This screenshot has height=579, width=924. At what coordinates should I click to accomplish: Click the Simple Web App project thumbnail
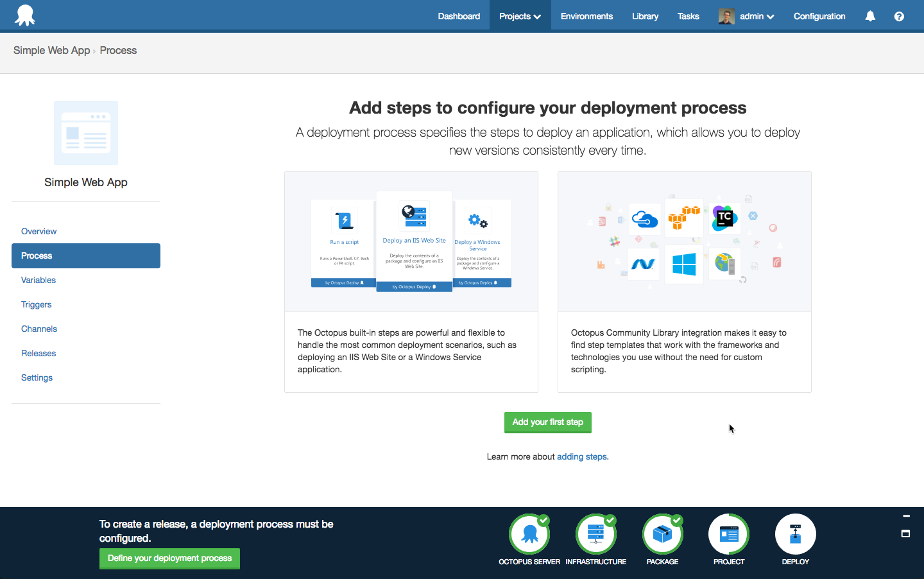click(x=86, y=133)
